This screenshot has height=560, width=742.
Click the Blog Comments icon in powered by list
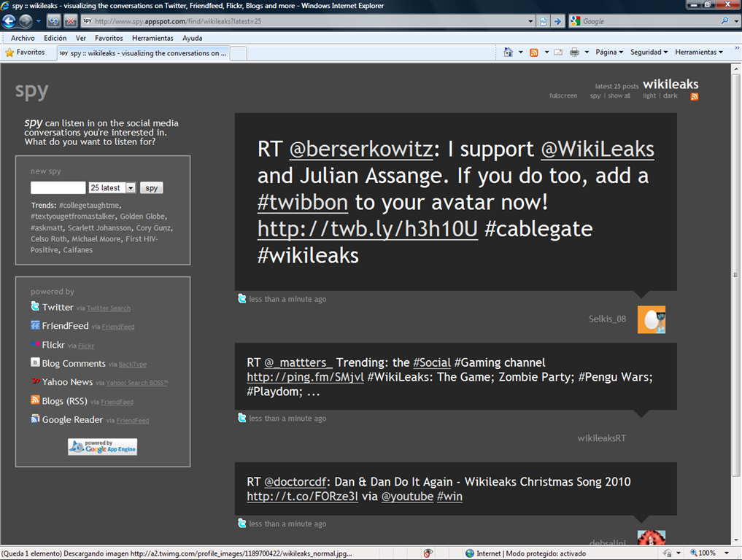pos(35,362)
